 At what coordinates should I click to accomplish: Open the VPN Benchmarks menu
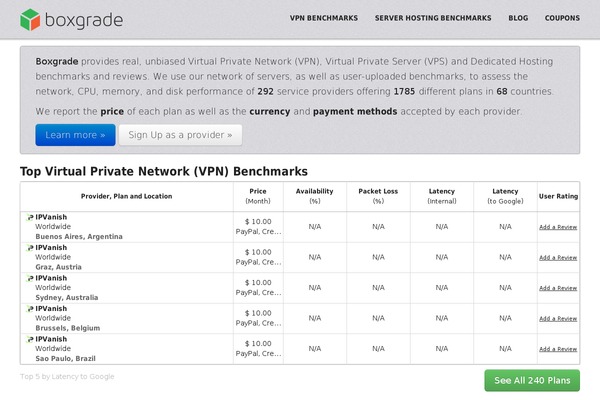324,18
